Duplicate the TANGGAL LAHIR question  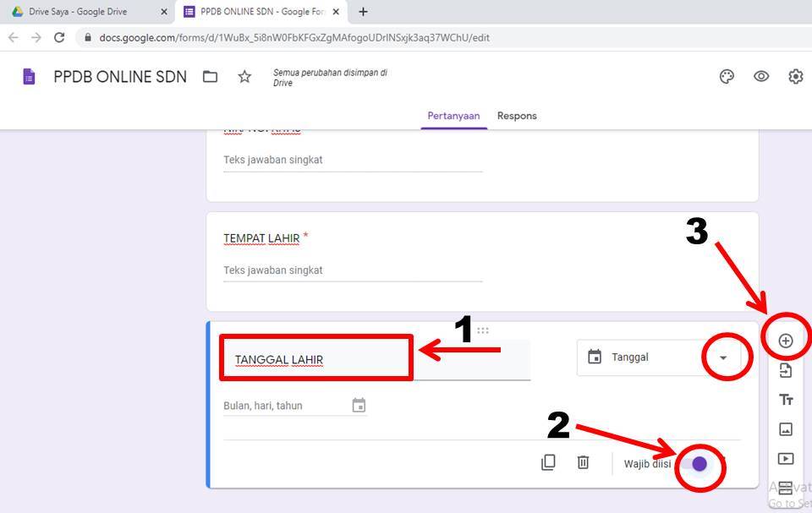(x=549, y=463)
